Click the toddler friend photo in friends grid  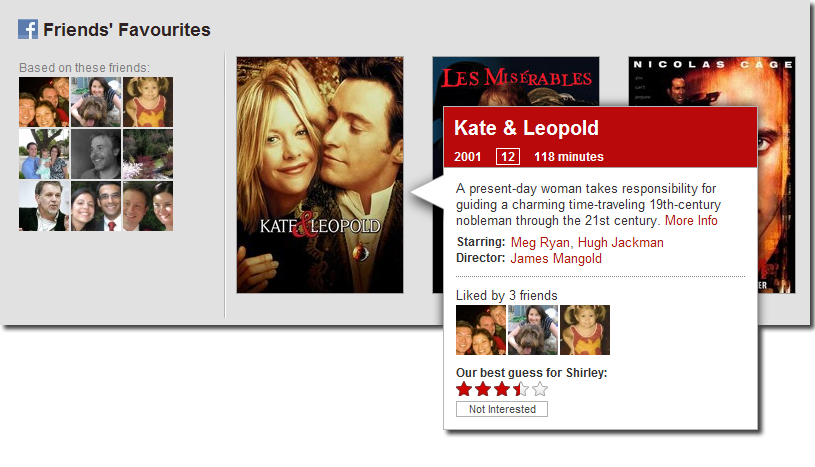[148, 102]
